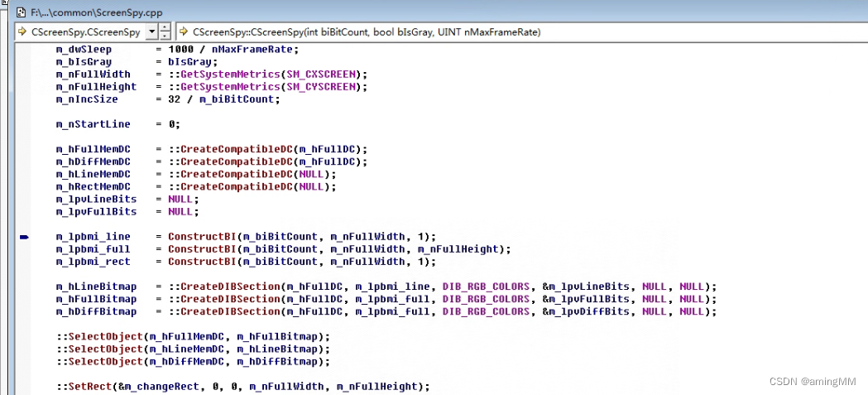Open the CScreenSpy::CScreenSpy function combo box
The image size is (868, 395).
coord(521,32)
